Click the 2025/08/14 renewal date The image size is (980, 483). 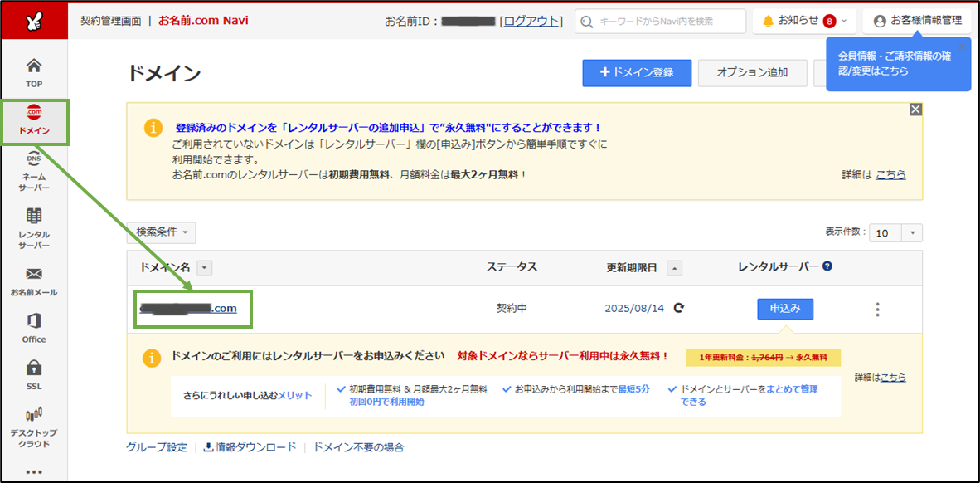(x=634, y=308)
